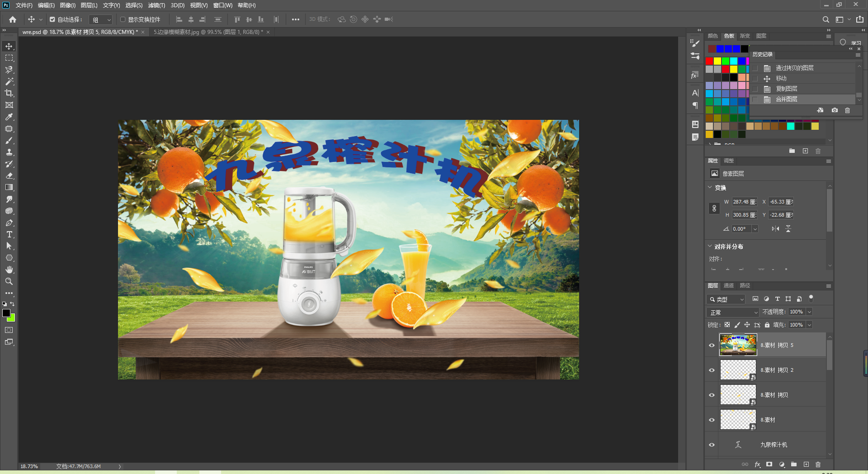Toggle the 自动选择 checkbox
868x474 pixels.
(x=52, y=19)
